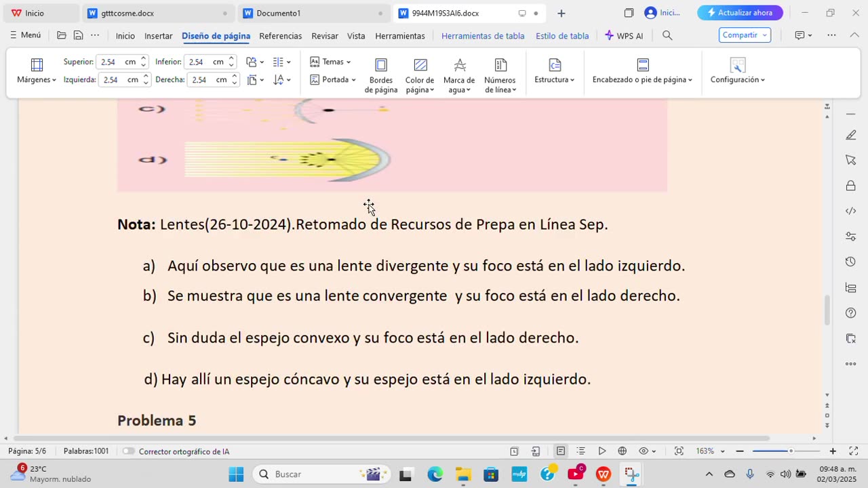
Task: Click the zoom in plus button
Action: (833, 451)
